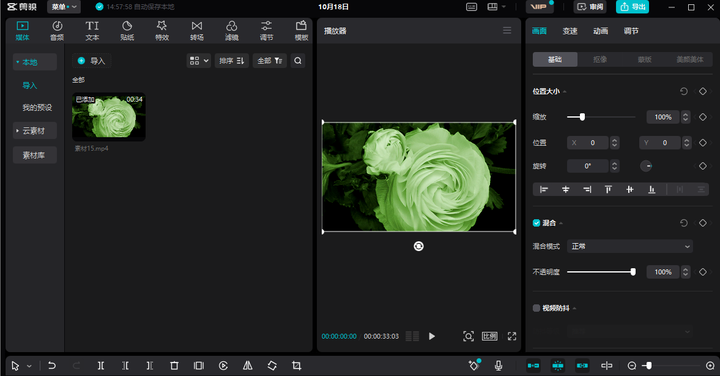Toggle the 混合 checkbox

536,223
